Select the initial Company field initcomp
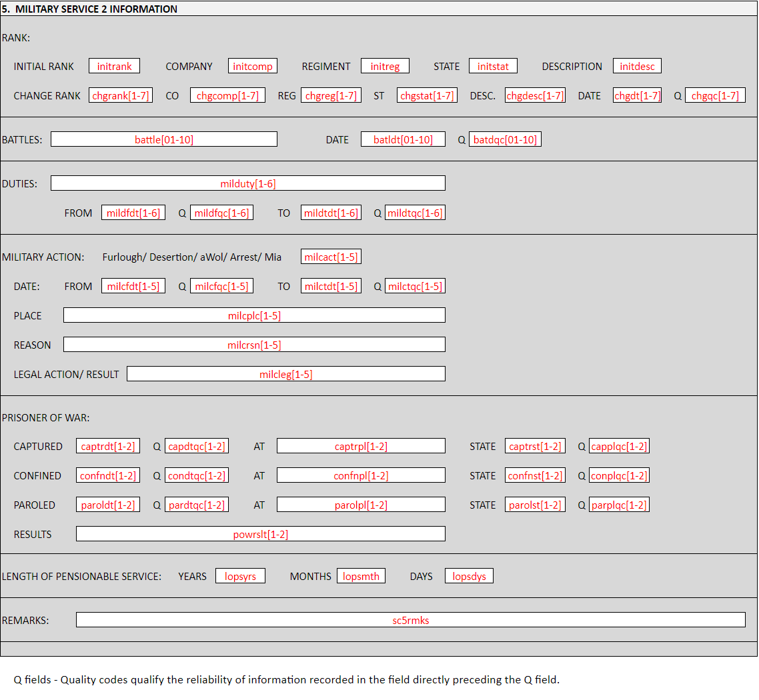This screenshot has width=759, height=700. tap(252, 66)
